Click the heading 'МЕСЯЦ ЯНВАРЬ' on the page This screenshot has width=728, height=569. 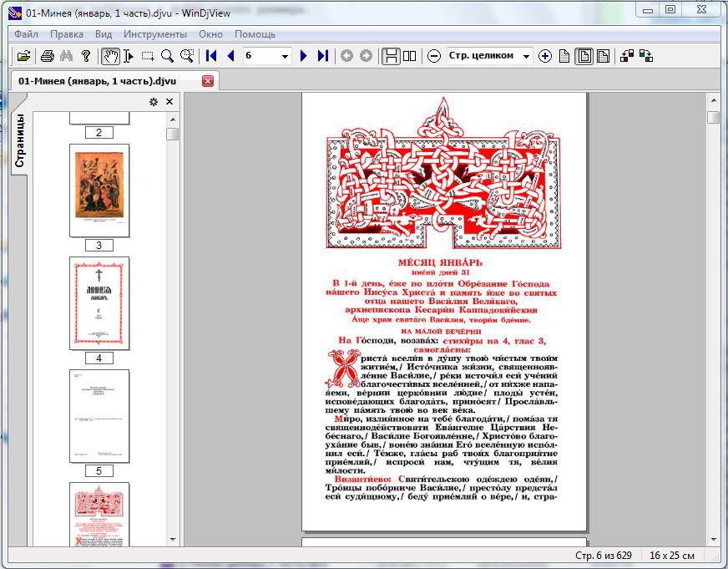[440, 262]
